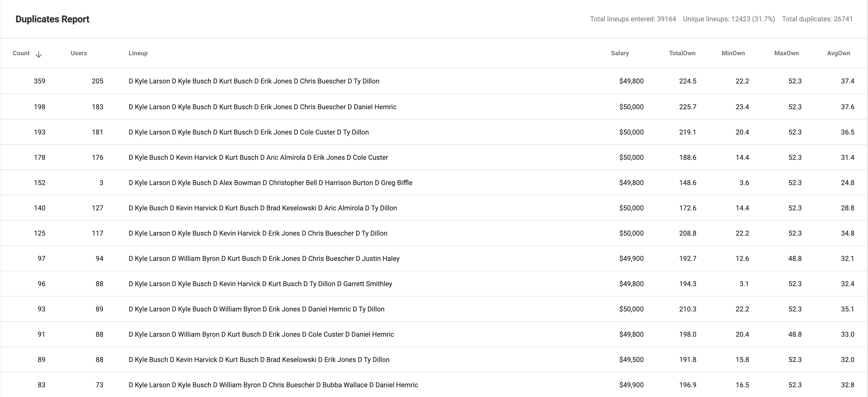
Task: Click the lineup with Garrett Smithley
Action: point(260,284)
